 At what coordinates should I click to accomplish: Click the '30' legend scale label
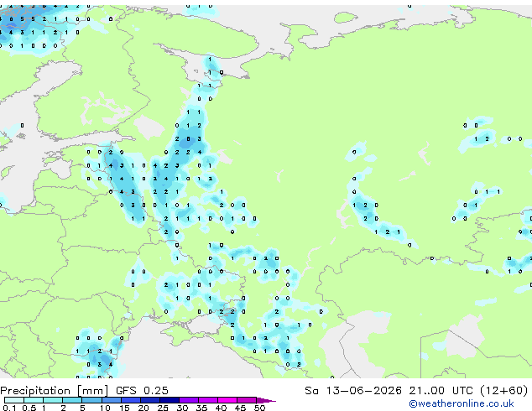tap(182, 408)
